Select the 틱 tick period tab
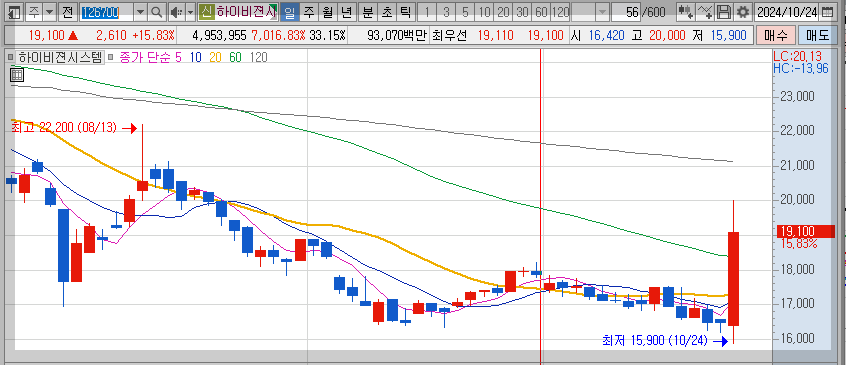The height and width of the screenshot is (365, 846). (405, 11)
